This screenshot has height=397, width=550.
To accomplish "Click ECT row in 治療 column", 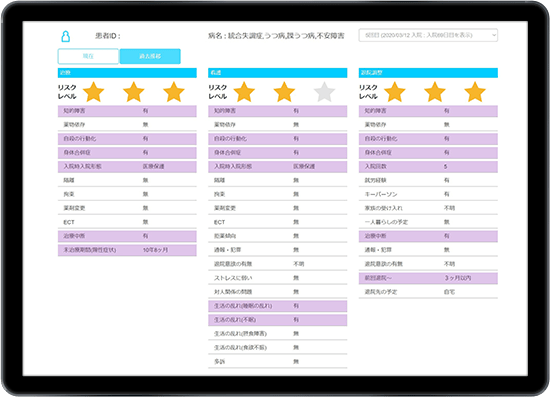I will 127,222.
